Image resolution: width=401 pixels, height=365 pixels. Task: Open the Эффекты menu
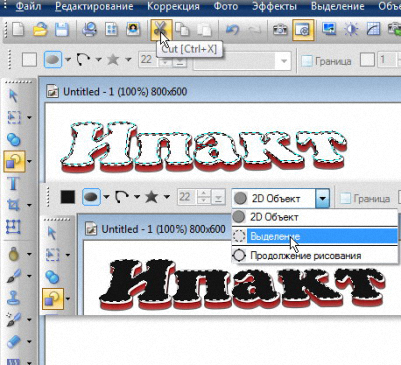[274, 6]
